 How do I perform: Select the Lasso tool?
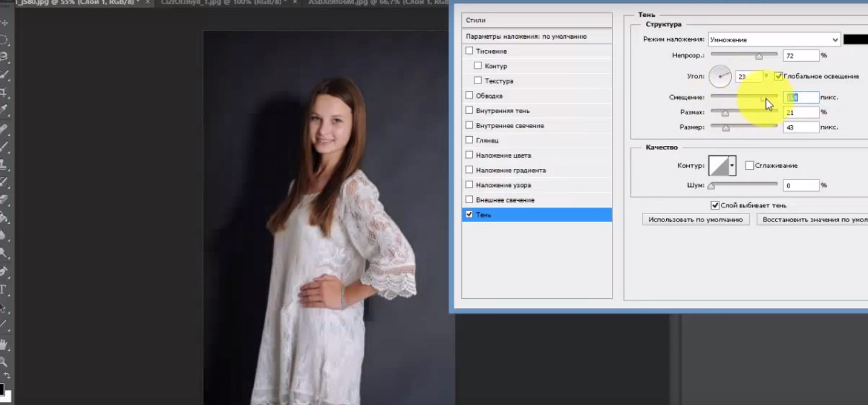[3, 57]
